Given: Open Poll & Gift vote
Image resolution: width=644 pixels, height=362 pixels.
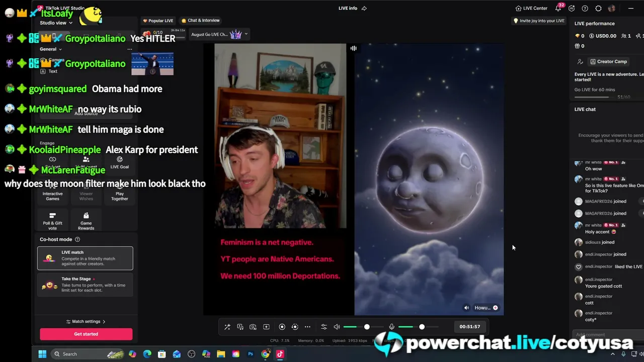Looking at the screenshot, I should pos(52,221).
